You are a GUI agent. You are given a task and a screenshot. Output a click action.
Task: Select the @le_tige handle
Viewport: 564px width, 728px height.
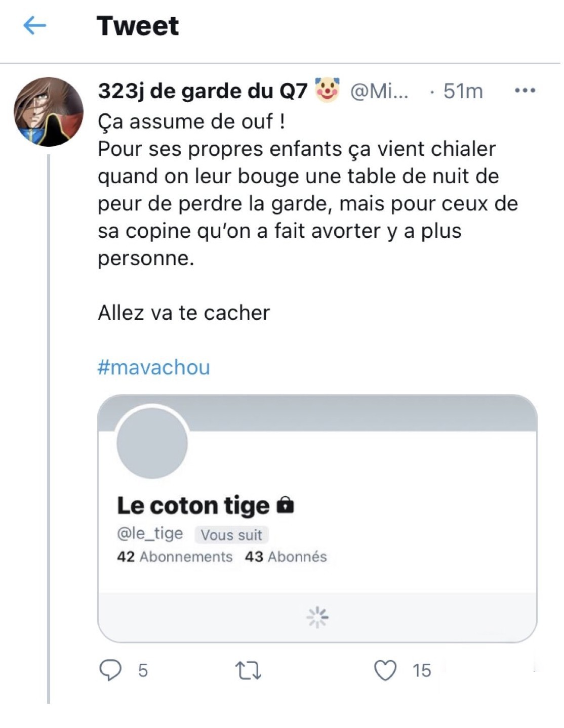tap(150, 533)
